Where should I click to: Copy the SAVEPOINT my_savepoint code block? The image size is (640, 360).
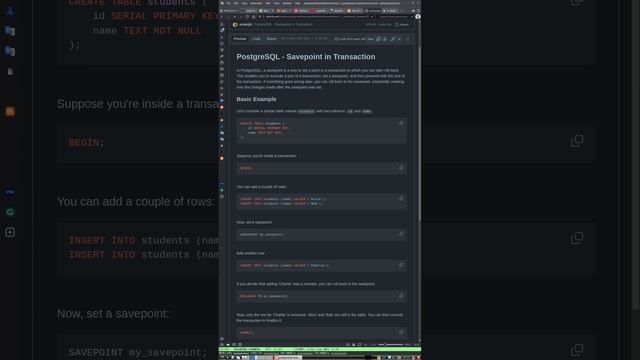click(x=401, y=234)
